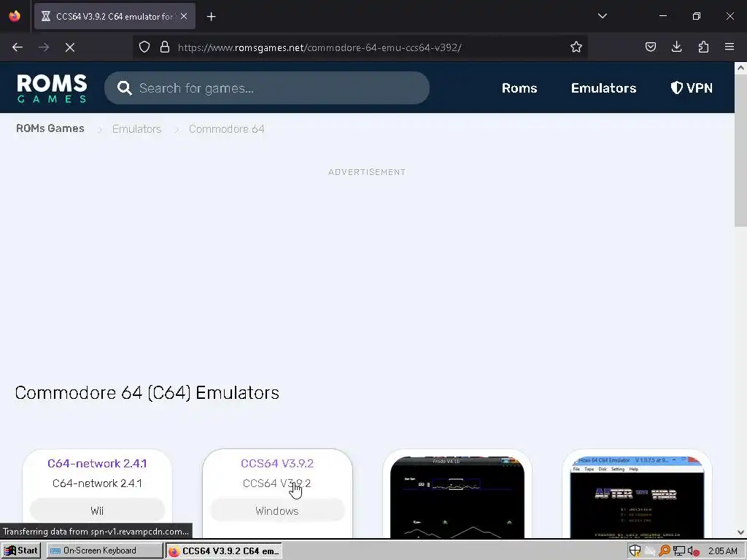Select the Firefox CCS64 taskbar button
Screen dimensions: 747x560
[224, 551]
